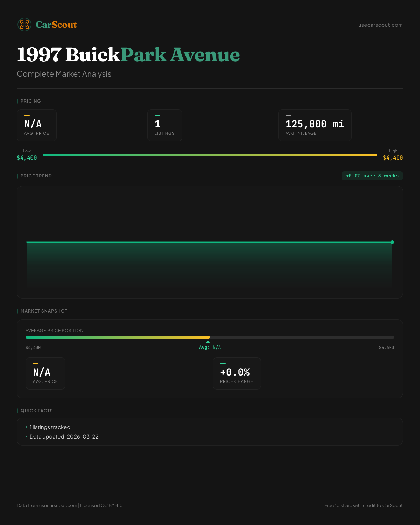420x525 pixels.
Task: Click the 1997 Buick Park Avenue title
Action: click(x=128, y=55)
